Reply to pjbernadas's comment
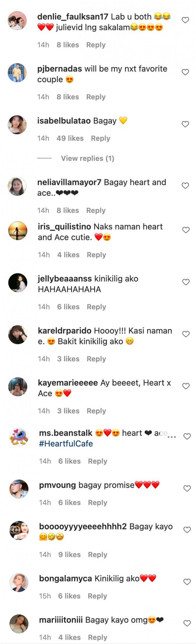 (x=96, y=97)
